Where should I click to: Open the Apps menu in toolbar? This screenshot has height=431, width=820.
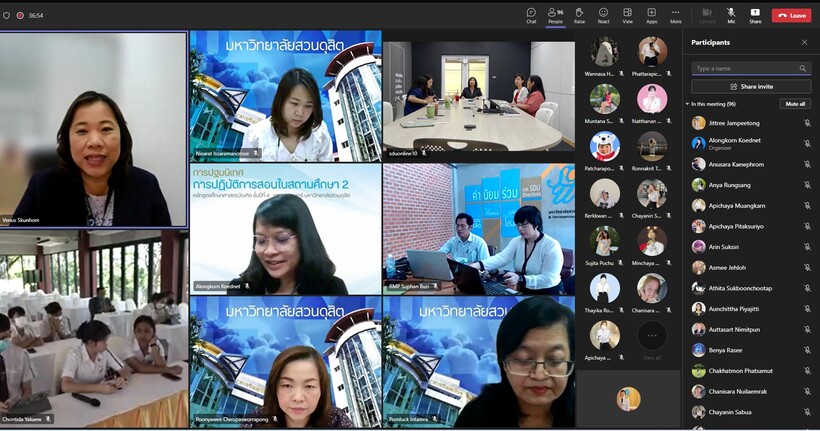coord(651,15)
